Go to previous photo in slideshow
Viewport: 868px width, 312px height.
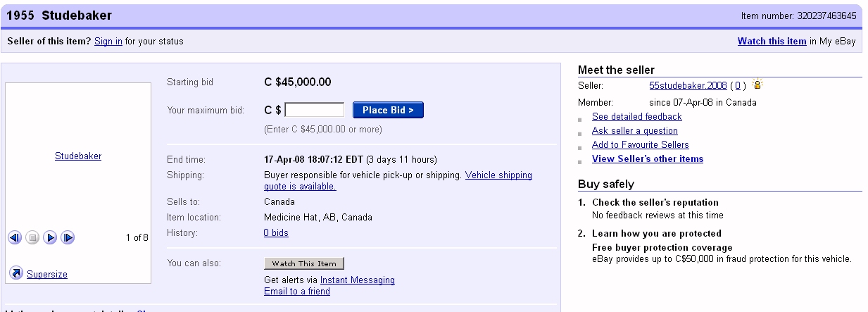point(15,238)
